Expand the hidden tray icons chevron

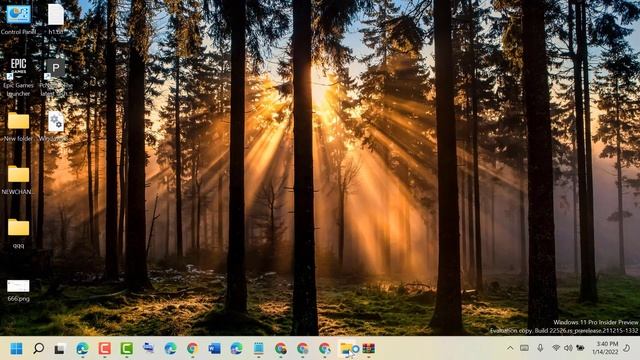coord(510,348)
